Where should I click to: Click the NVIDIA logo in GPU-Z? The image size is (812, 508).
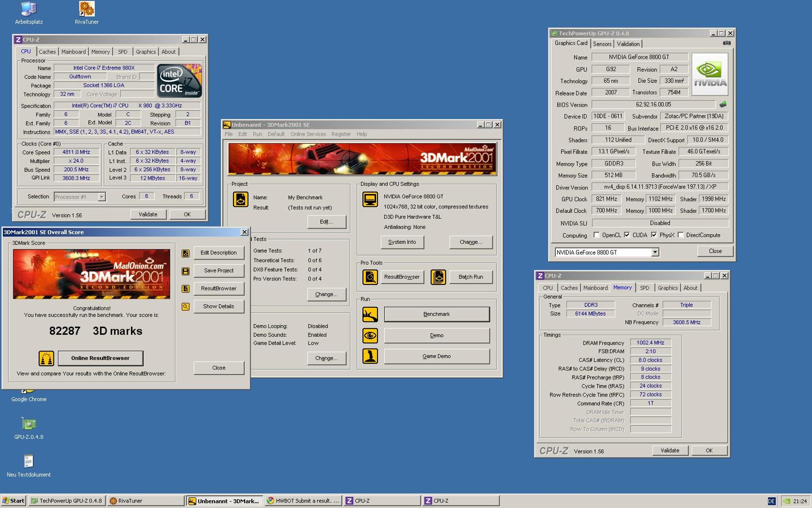click(x=710, y=74)
